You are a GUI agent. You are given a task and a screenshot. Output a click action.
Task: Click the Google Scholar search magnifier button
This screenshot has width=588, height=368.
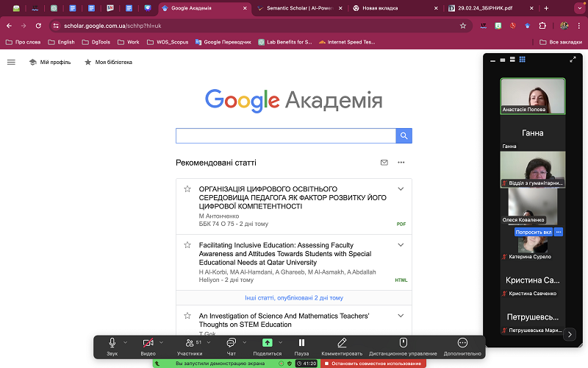[404, 135]
